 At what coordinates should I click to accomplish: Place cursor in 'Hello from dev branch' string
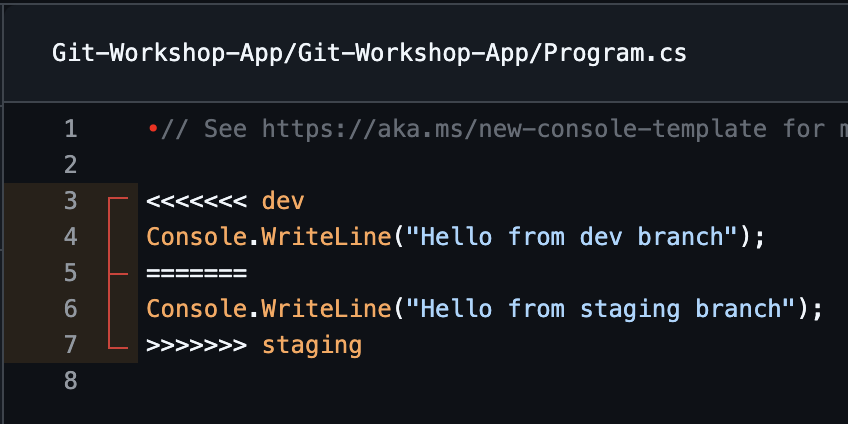click(572, 237)
